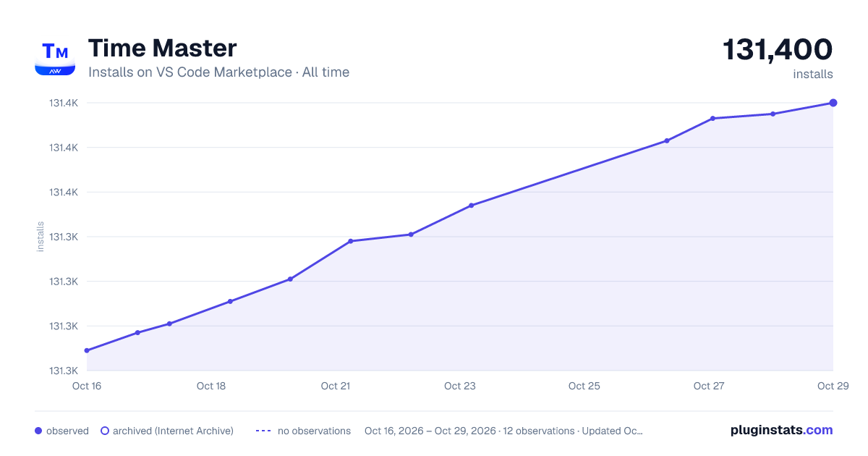The height and width of the screenshot is (456, 868).
Task: Click the 'Oct 27' x-axis label
Action: point(709,386)
